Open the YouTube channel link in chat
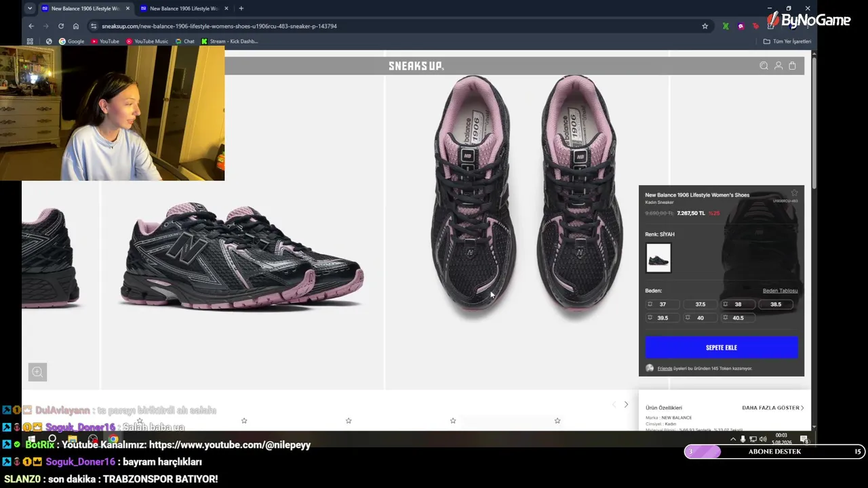This screenshot has height=488, width=868. [x=230, y=445]
